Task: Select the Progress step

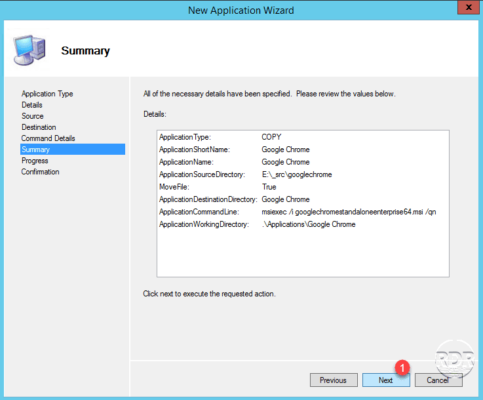Action: 35,161
